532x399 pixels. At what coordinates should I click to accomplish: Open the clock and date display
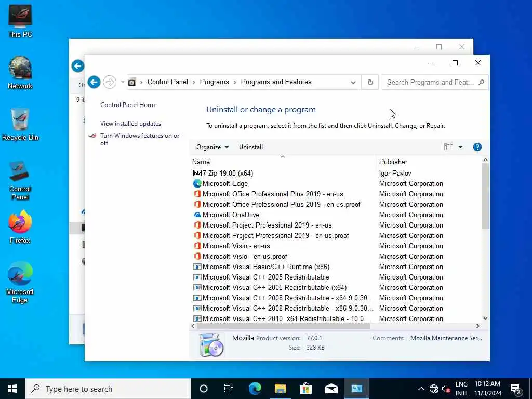pyautogui.click(x=487, y=389)
